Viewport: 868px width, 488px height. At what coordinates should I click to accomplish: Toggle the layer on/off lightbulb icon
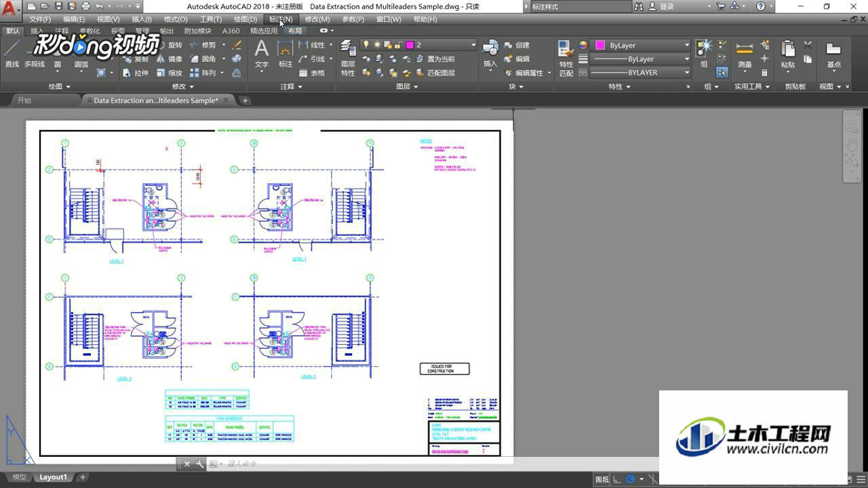click(366, 45)
